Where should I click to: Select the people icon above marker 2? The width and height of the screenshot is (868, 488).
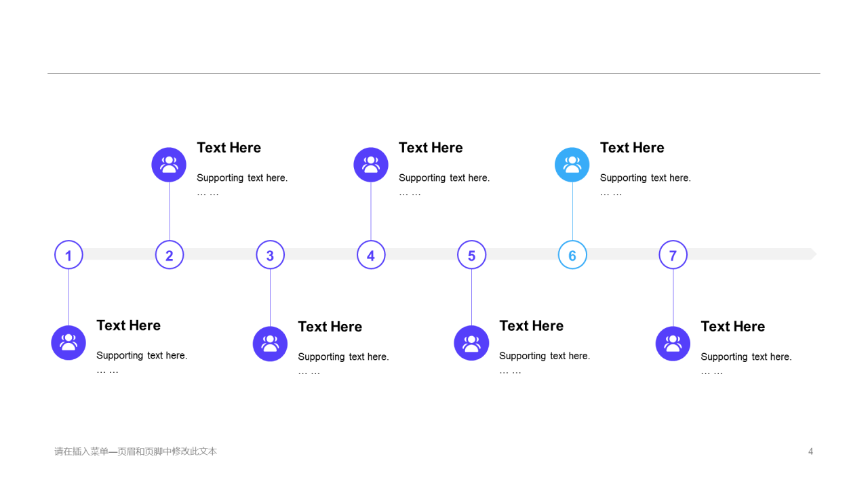(169, 165)
